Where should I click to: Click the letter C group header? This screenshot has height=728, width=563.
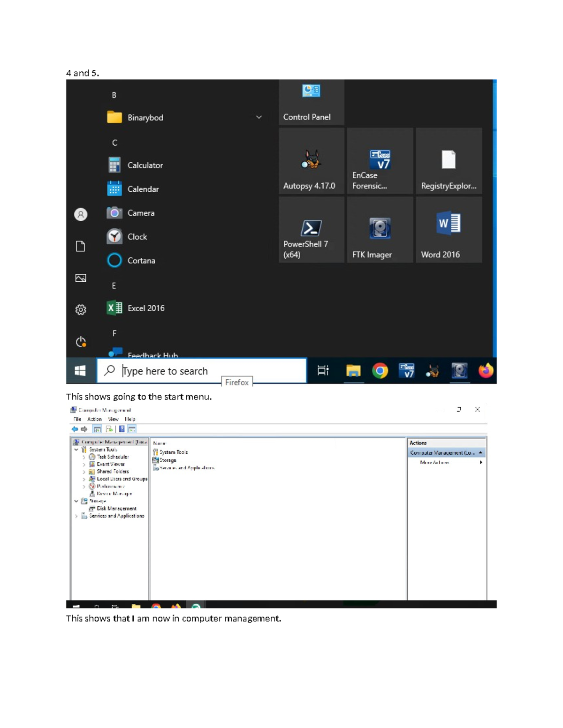(114, 143)
